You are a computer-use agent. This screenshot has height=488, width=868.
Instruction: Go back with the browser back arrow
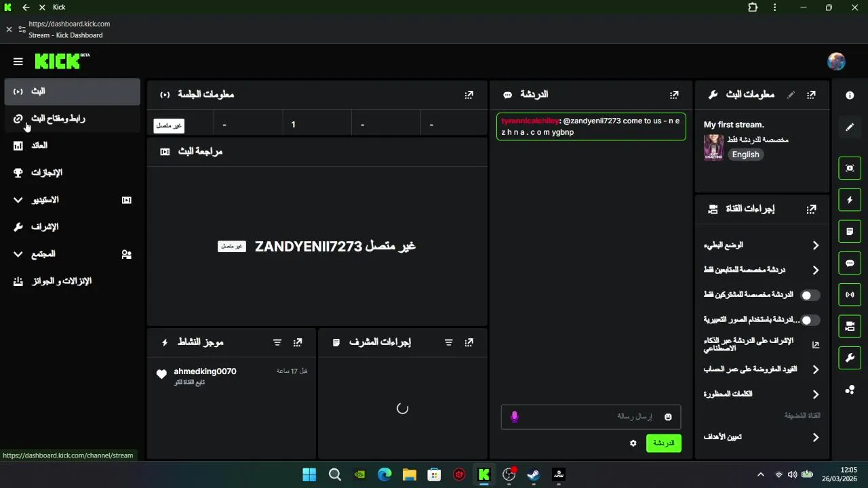coord(26,7)
